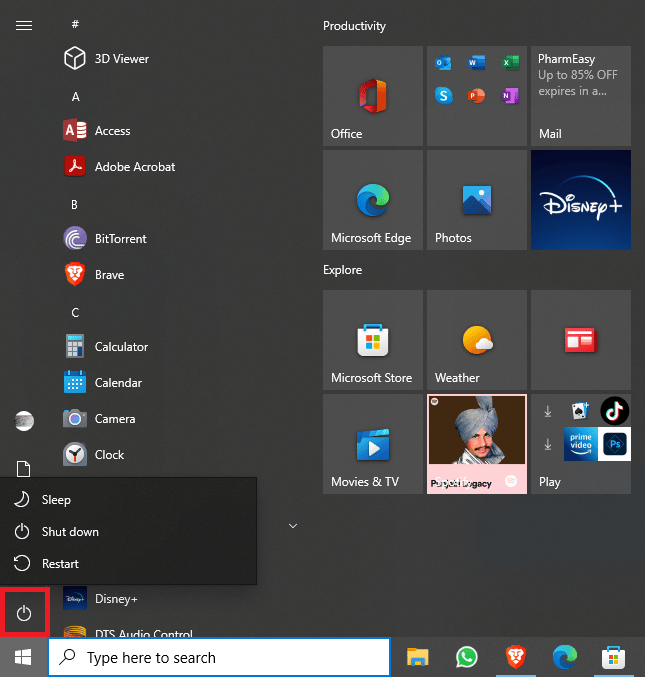The height and width of the screenshot is (677, 645).
Task: Click the Power button in Start sidebar
Action: coord(26,611)
